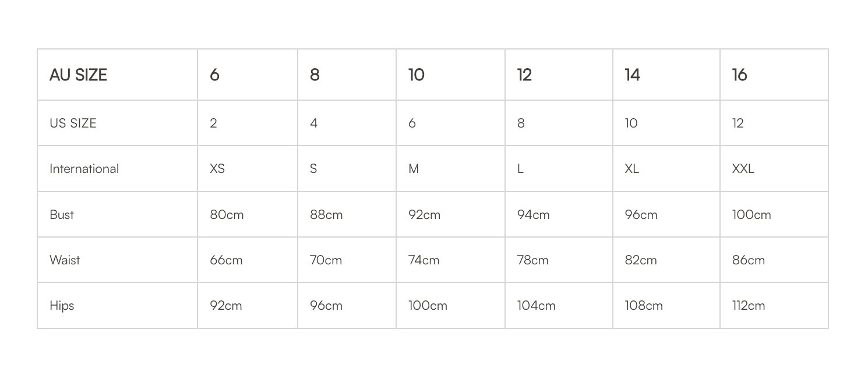
Task: Click the AU SIZE header cell
Action: coord(117,75)
